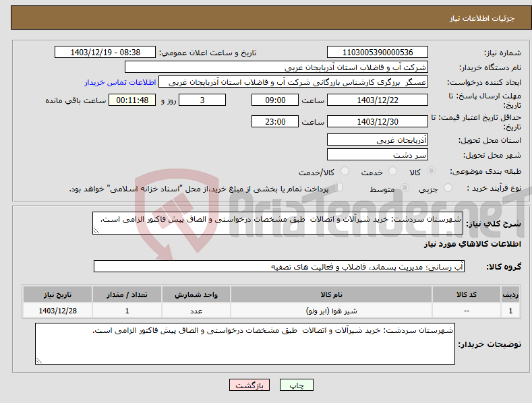Click the need date cell 1403/12/28
Viewport: 532px width, 403px height.
coord(58,311)
